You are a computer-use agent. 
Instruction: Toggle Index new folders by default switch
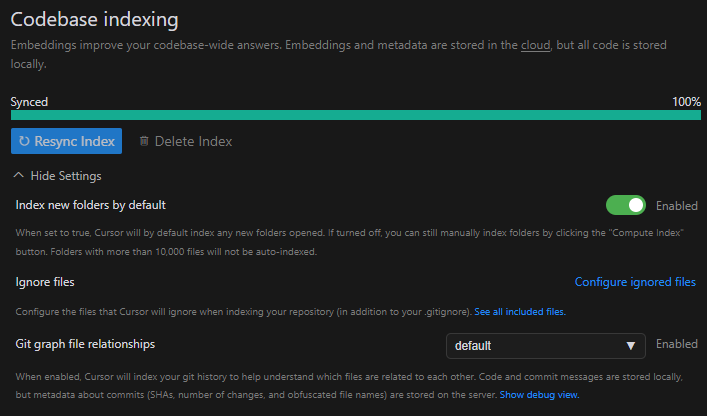[x=626, y=206]
